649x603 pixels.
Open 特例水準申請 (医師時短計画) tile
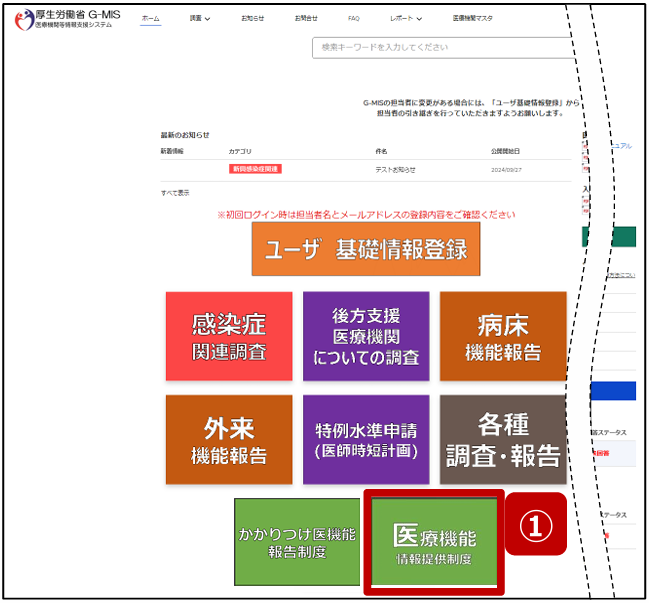[x=366, y=439]
